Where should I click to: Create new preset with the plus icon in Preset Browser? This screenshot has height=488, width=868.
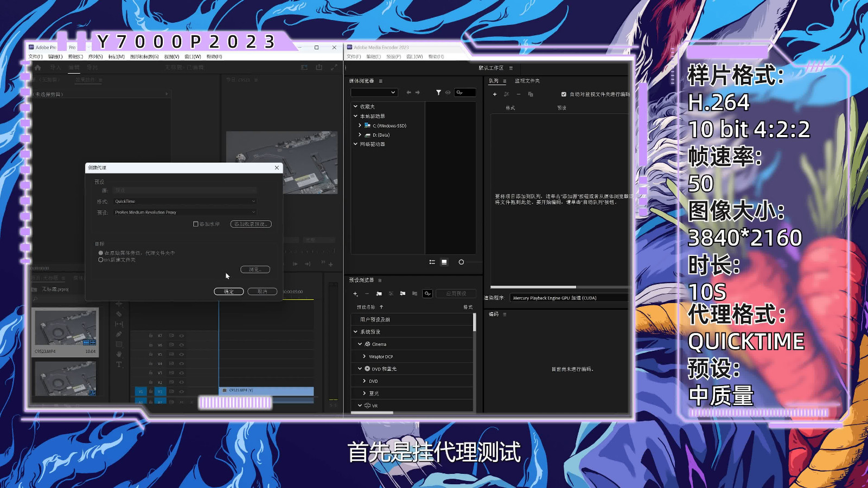coord(355,294)
